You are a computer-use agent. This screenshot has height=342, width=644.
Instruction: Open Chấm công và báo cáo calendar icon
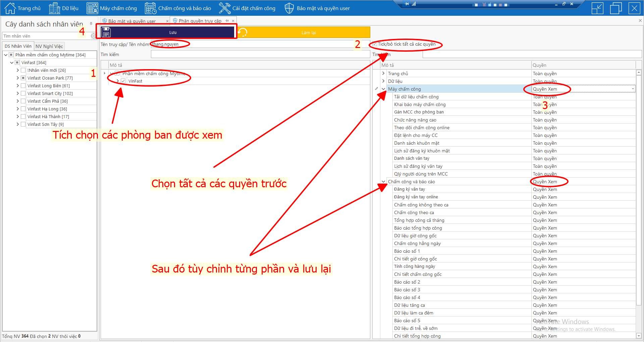(151, 8)
